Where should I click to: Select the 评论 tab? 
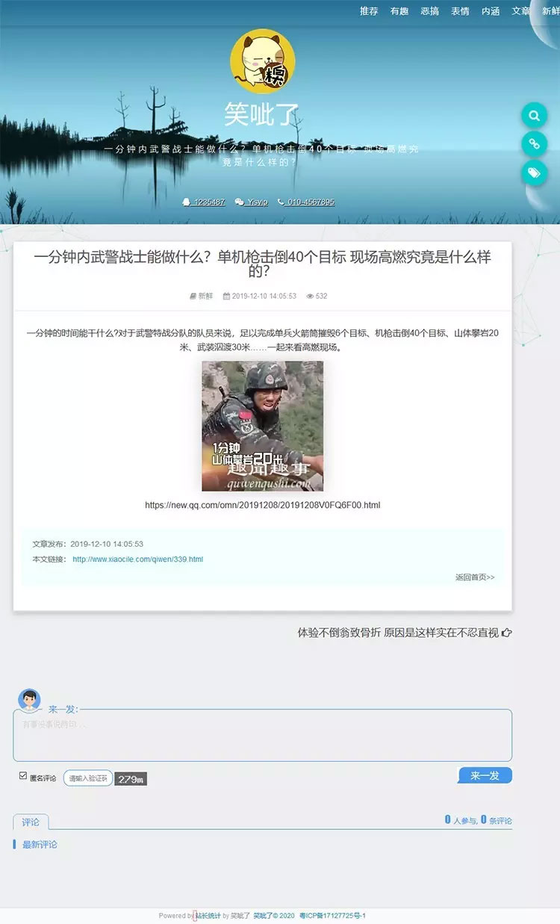click(31, 822)
